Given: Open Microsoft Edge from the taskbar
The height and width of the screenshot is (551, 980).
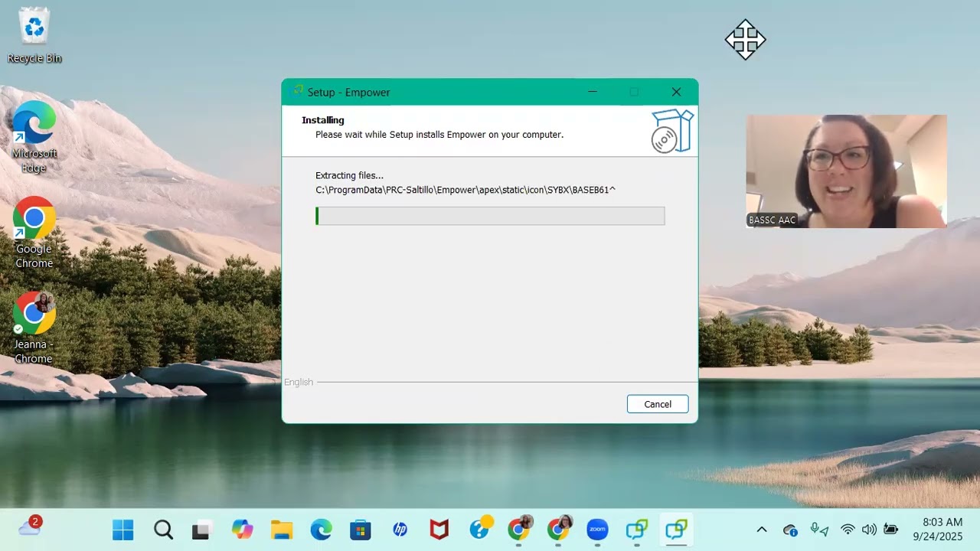Looking at the screenshot, I should tap(321, 530).
